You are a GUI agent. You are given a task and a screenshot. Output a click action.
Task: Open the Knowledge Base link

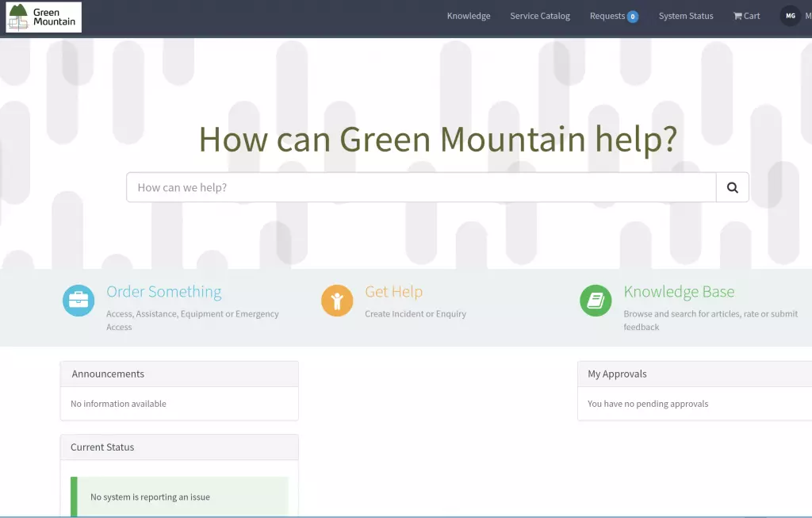(x=679, y=292)
